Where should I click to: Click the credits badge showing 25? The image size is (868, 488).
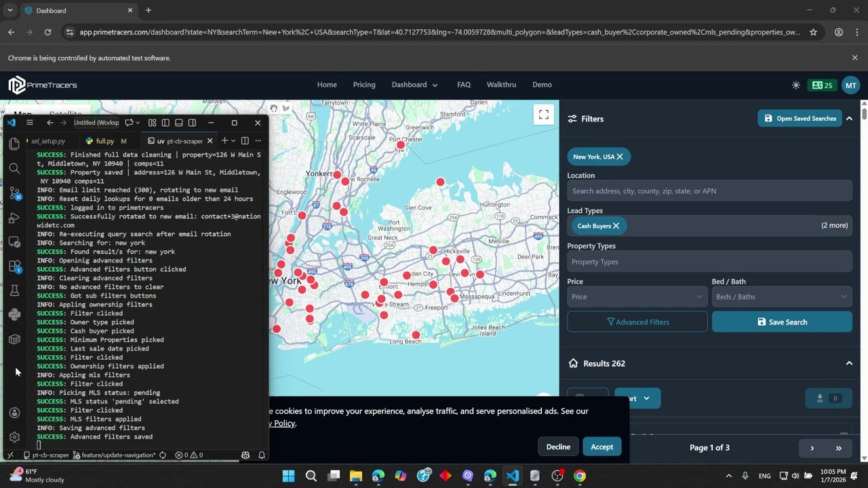click(822, 85)
